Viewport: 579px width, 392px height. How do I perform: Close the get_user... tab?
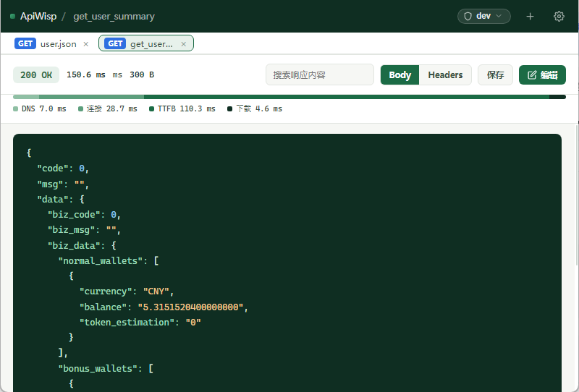184,44
